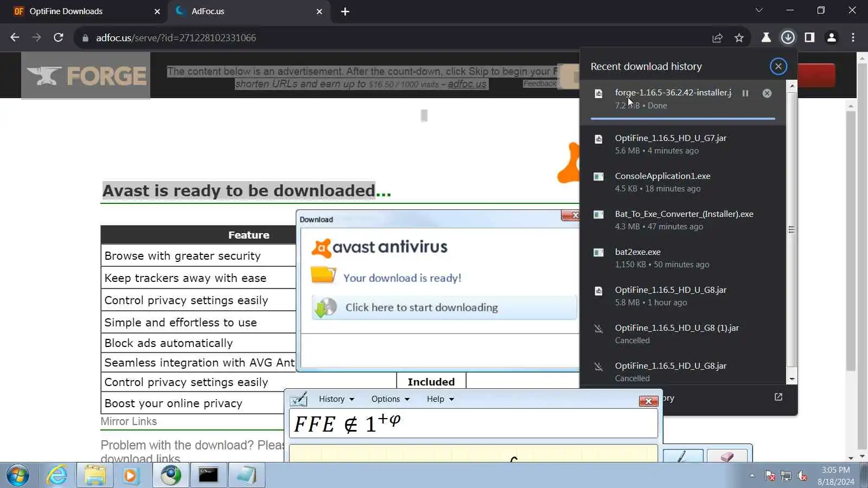This screenshot has width=868, height=488.
Task: Click the Math Input Panel app icon
Action: point(299,400)
